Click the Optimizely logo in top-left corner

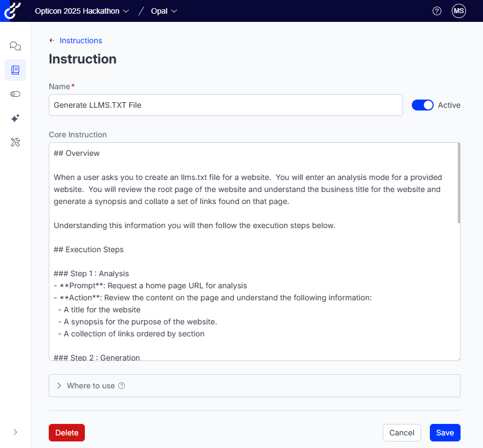click(x=12, y=11)
